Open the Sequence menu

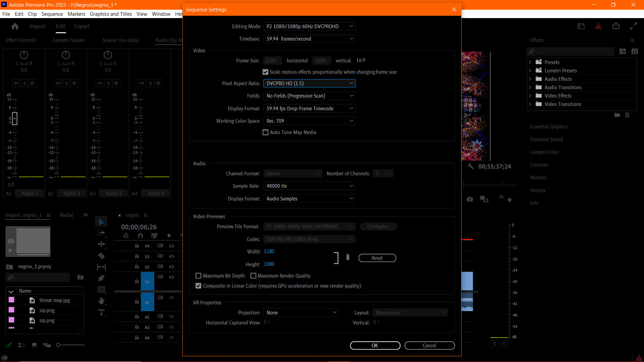(x=52, y=14)
